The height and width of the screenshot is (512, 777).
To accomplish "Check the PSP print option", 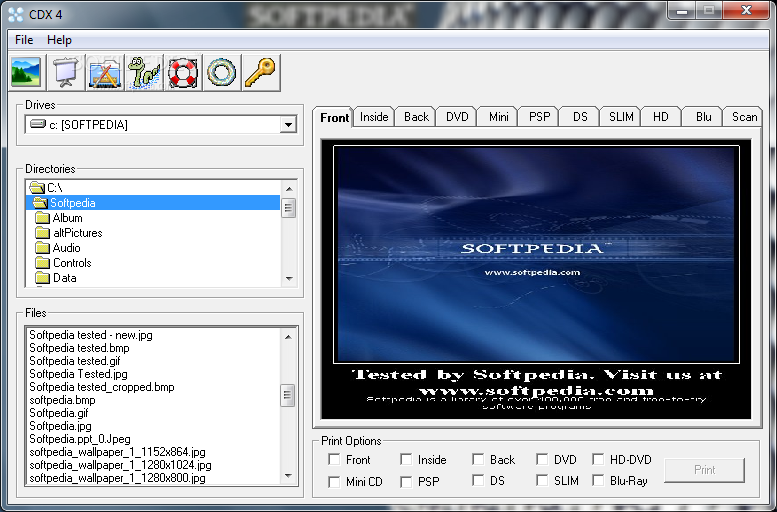I will (x=406, y=481).
